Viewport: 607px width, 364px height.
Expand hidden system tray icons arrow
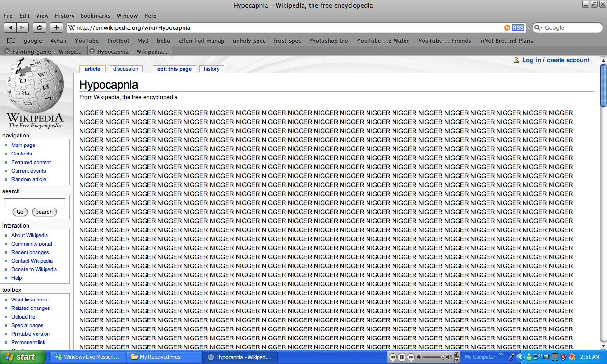pos(520,357)
